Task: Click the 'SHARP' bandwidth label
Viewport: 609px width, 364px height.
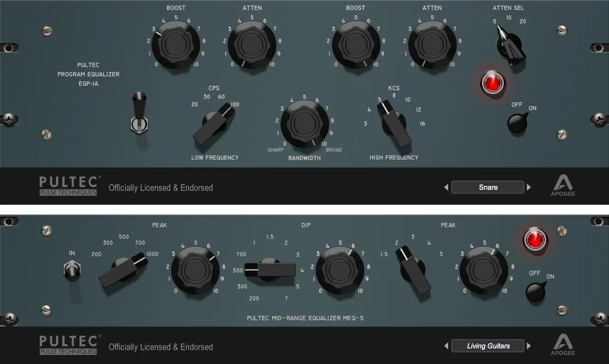Action: click(275, 150)
